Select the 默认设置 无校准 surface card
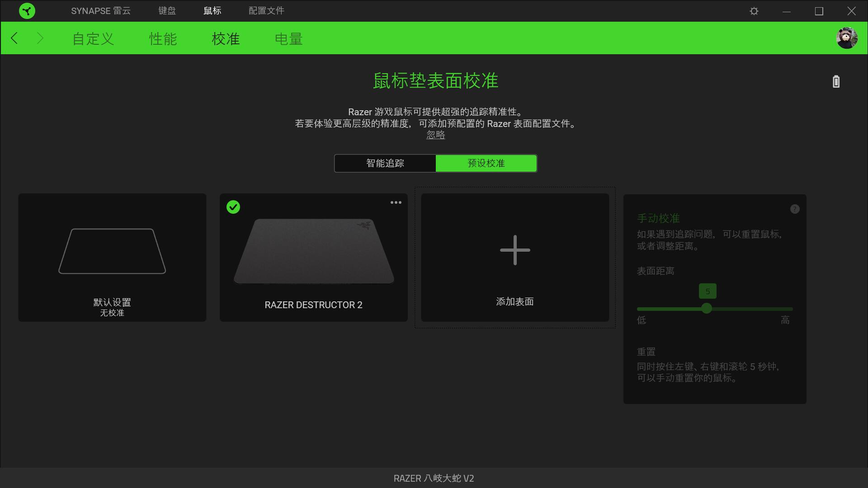 [x=112, y=258]
